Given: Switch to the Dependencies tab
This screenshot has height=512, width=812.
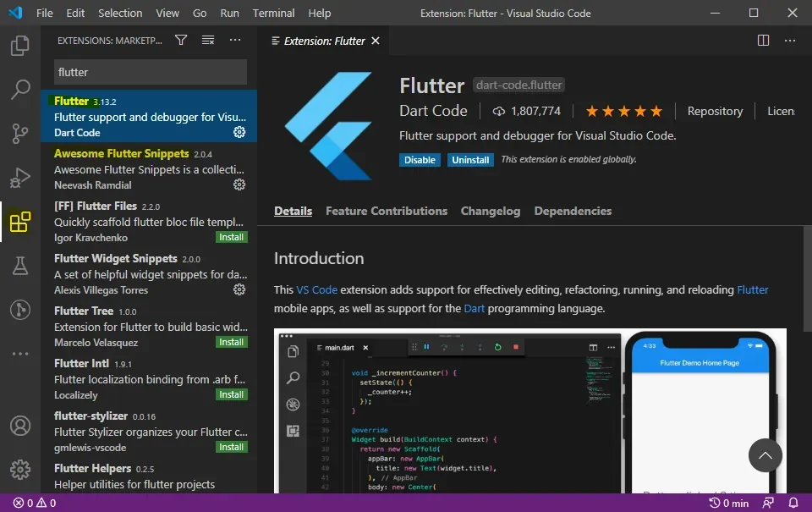Looking at the screenshot, I should tap(573, 211).
